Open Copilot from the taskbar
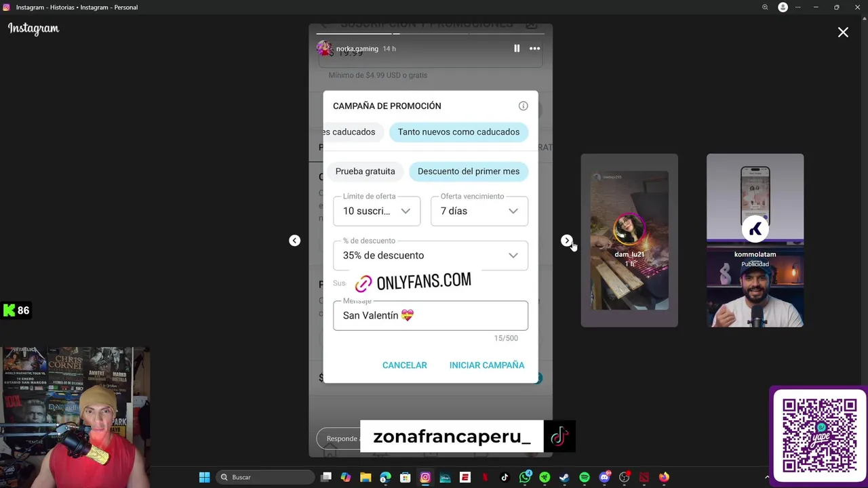 coord(346,477)
